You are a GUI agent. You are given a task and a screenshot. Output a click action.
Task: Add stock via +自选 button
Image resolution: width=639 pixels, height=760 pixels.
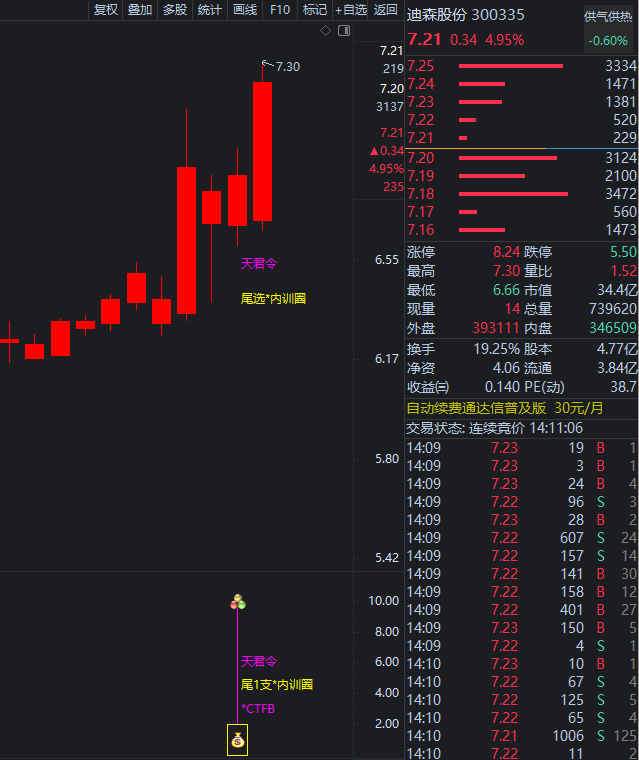pos(351,10)
